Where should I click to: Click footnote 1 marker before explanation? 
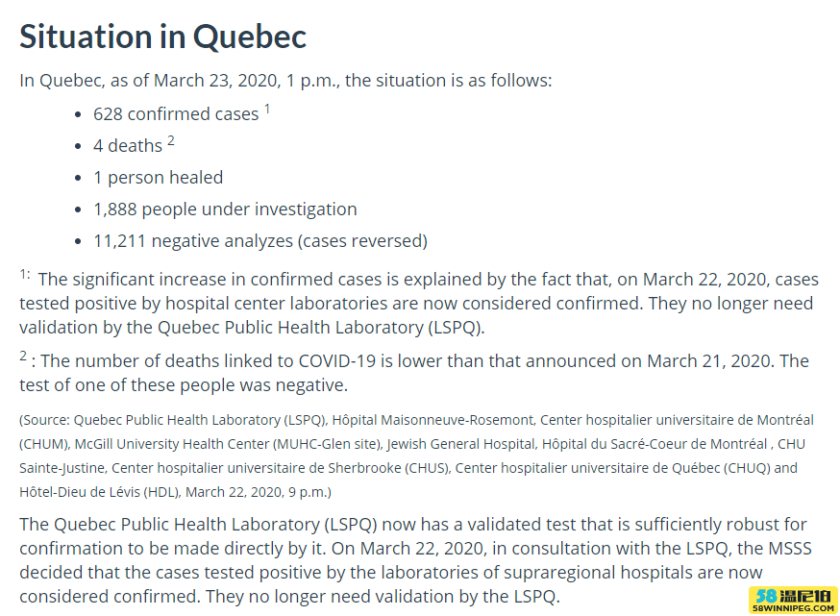pos(25,275)
